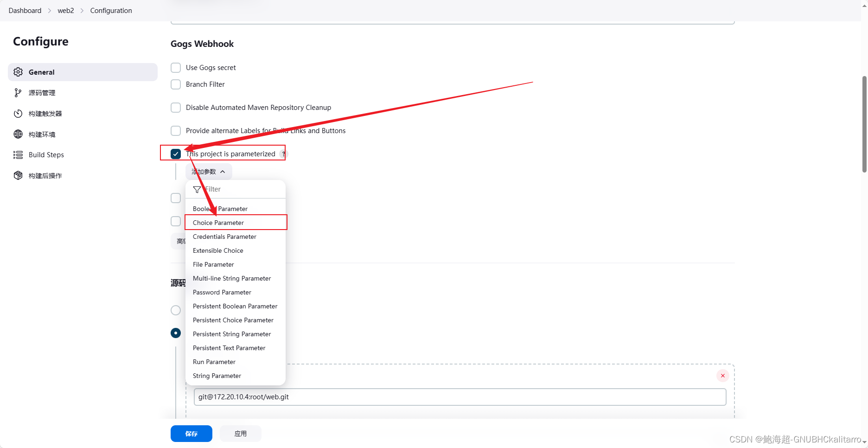Viewport: 868px width, 448px height.
Task: Jump to 构建后操作 section in sidebar
Action: point(83,175)
